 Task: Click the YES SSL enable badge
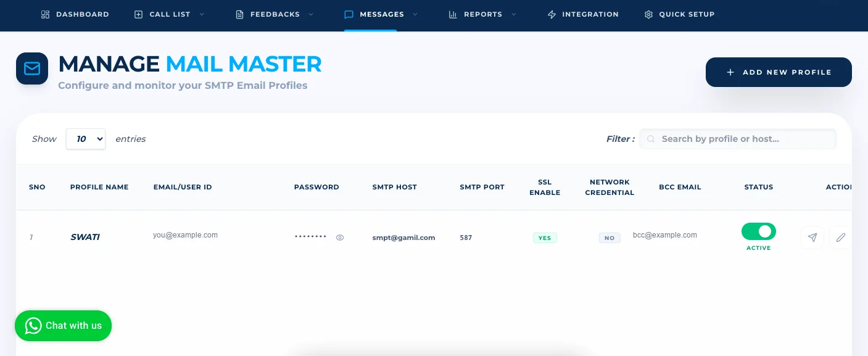[x=545, y=238]
